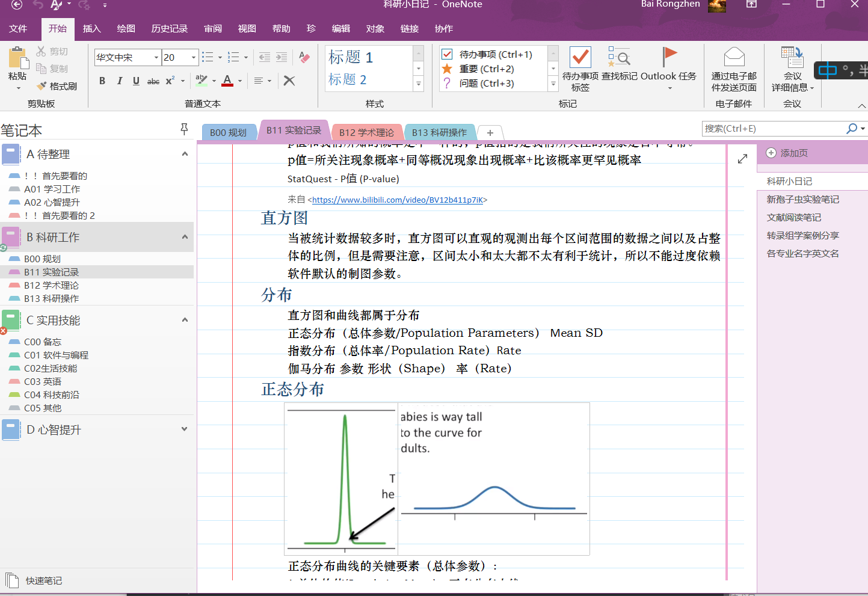868x596 pixels.
Task: Expand the page to full view
Action: point(742,159)
